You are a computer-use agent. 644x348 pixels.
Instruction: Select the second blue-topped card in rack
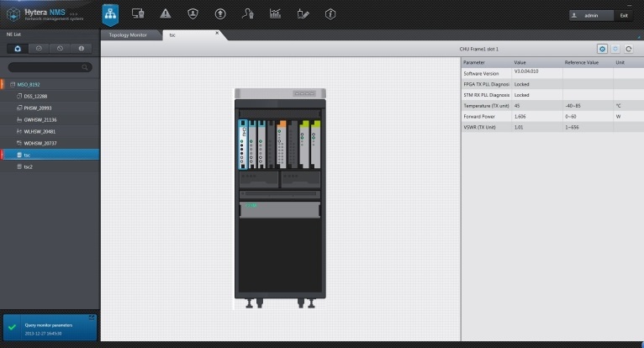[251, 145]
